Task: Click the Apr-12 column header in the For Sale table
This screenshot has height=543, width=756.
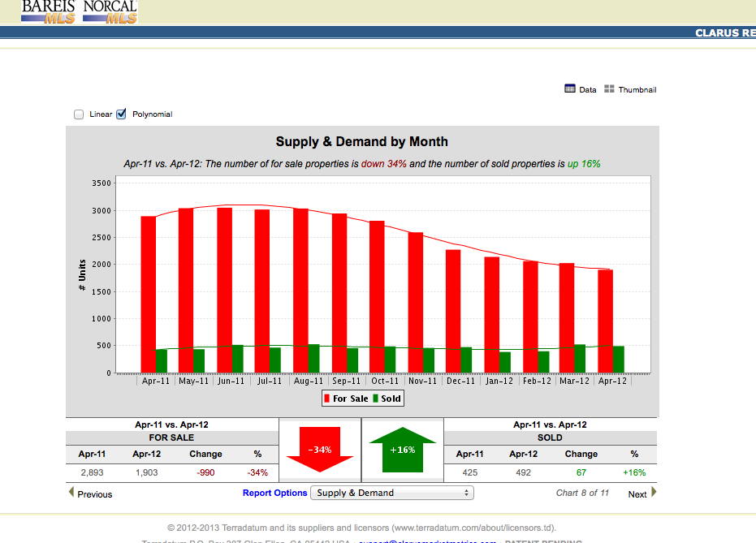Action: point(146,454)
